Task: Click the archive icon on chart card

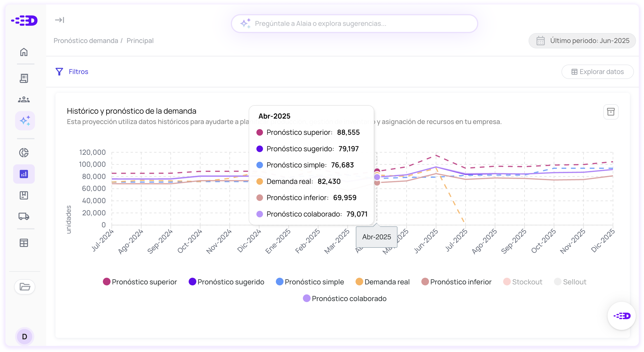Action: point(611,112)
